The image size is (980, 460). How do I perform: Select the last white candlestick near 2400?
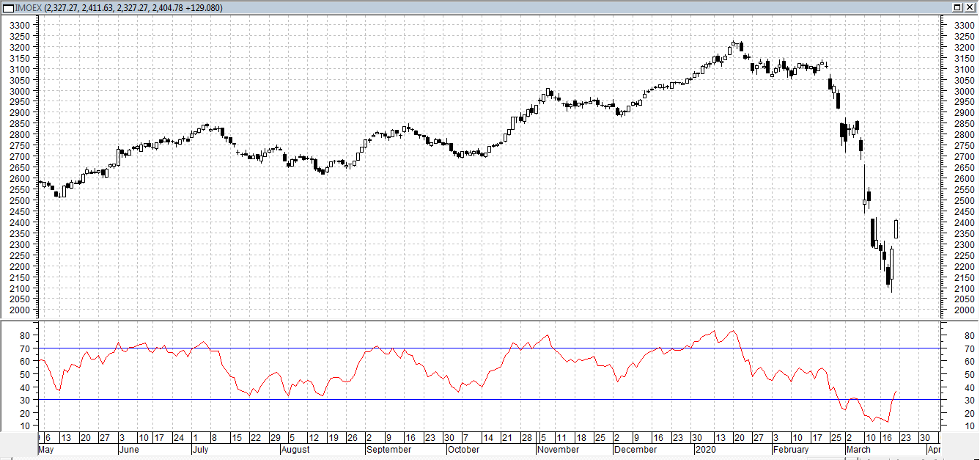click(x=896, y=228)
